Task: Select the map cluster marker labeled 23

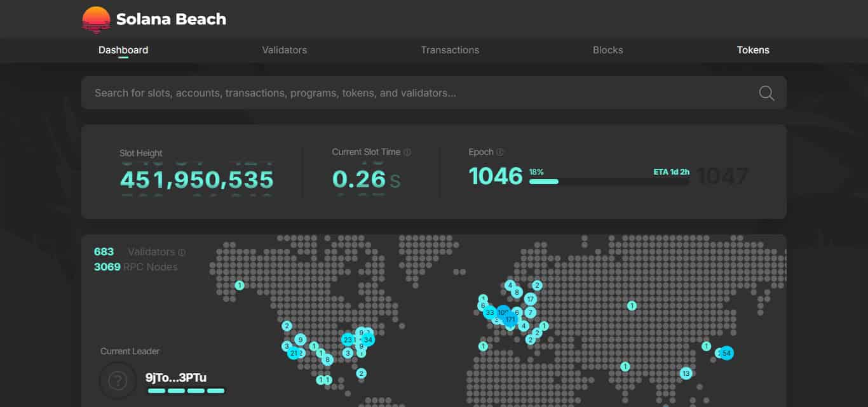Action: (348, 340)
